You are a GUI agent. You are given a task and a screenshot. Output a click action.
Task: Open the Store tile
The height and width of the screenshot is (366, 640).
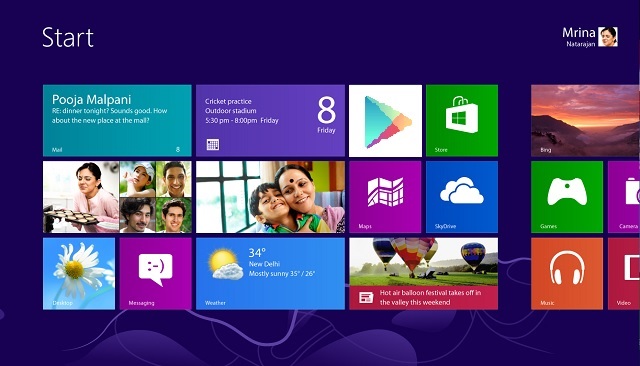(462, 120)
